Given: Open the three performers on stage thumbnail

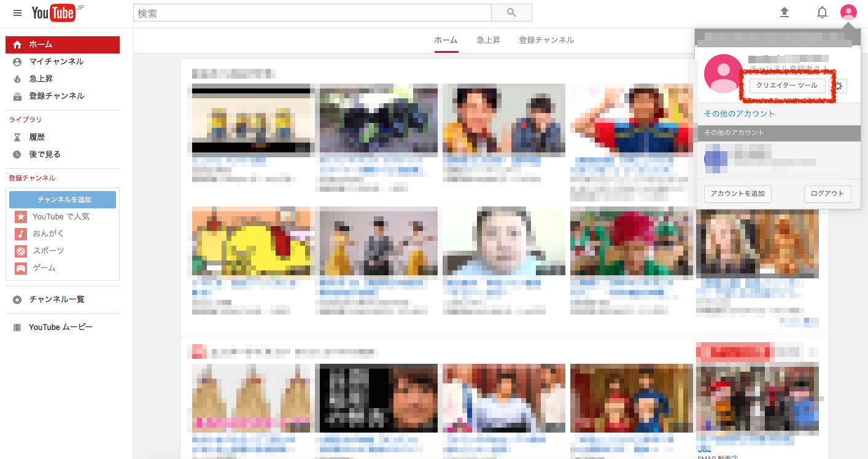Looking at the screenshot, I should coord(379,241).
